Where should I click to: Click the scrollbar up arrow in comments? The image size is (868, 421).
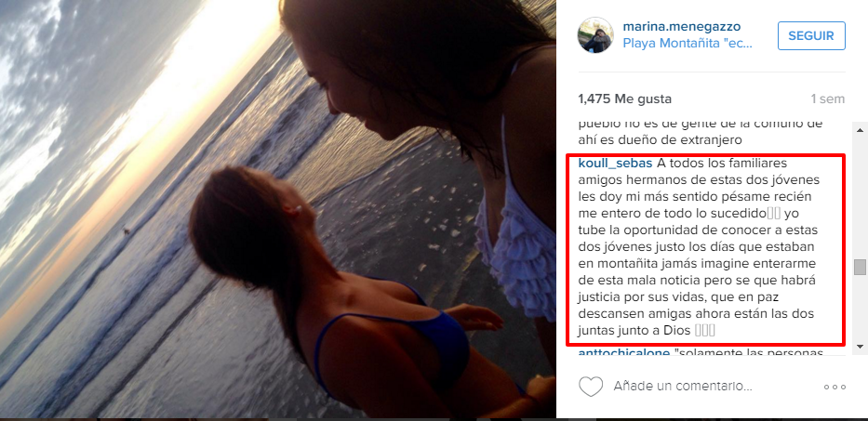[x=859, y=130]
